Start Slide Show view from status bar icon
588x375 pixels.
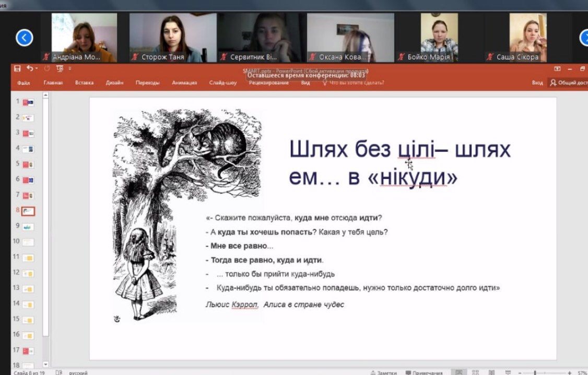point(508,372)
